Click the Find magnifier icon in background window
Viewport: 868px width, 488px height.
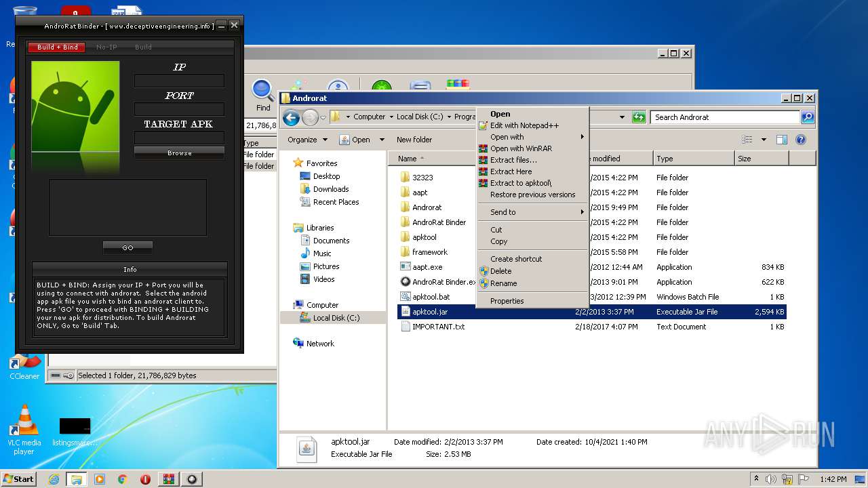click(262, 90)
